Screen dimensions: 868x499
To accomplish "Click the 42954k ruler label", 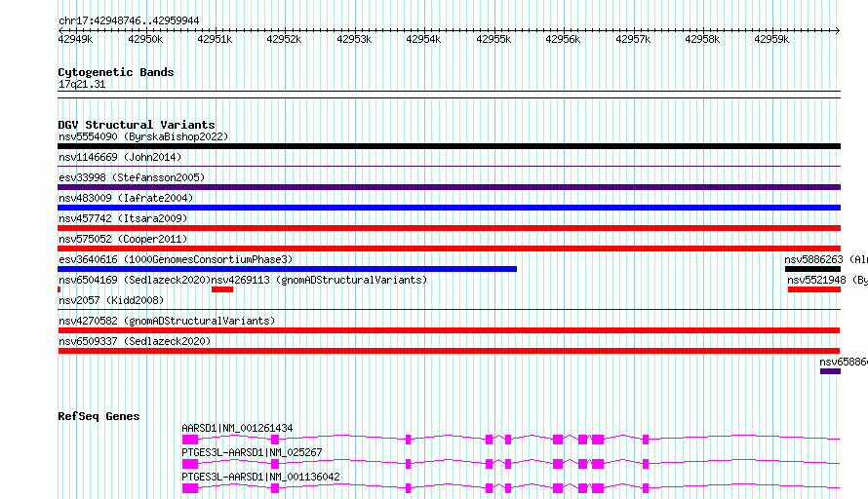I will [423, 39].
